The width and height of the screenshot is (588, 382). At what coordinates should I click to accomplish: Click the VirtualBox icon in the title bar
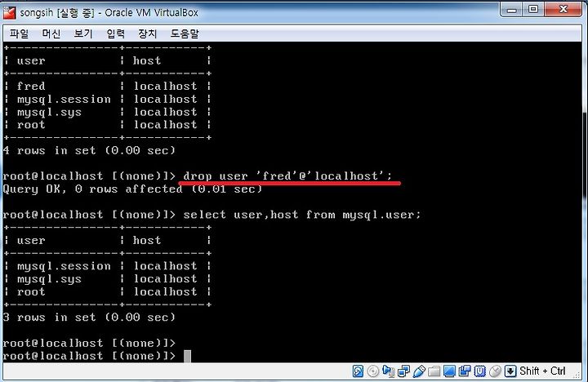coord(9,12)
